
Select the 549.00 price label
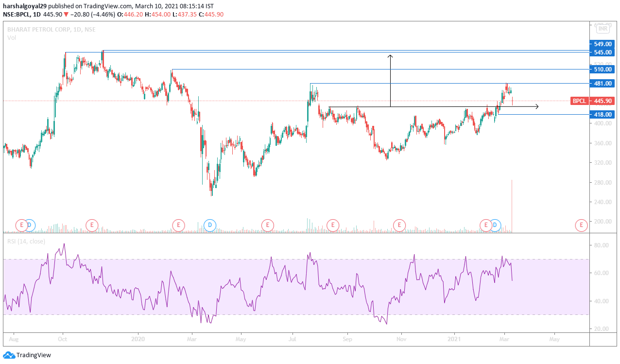602,44
